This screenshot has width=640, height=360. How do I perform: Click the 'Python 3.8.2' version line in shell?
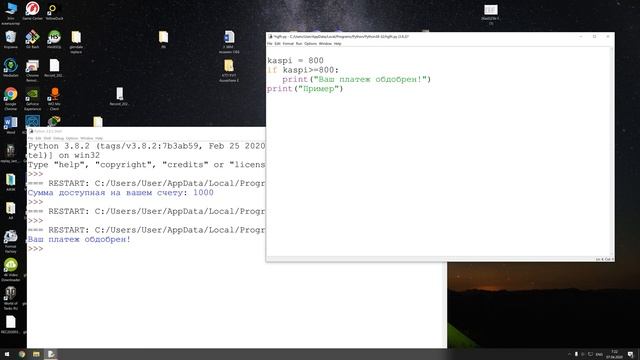(x=146, y=146)
